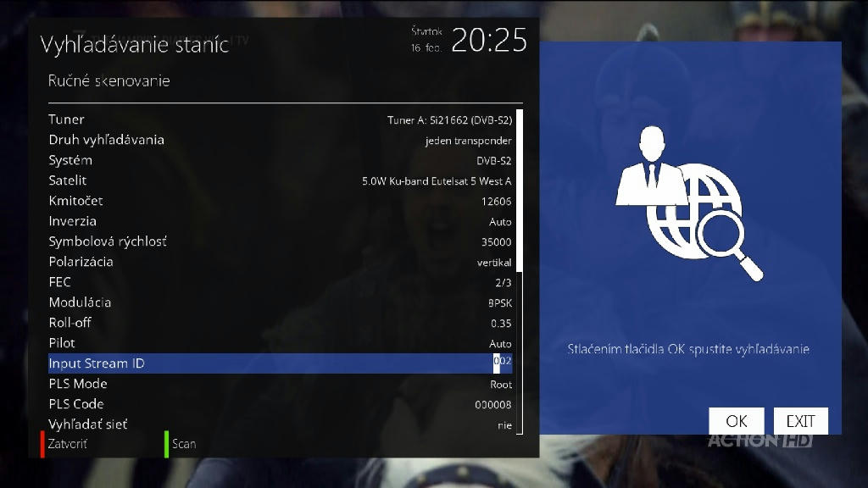Screen dimensions: 868x488
Task: Toggle the Inverzia Auto setting
Action: (280, 221)
